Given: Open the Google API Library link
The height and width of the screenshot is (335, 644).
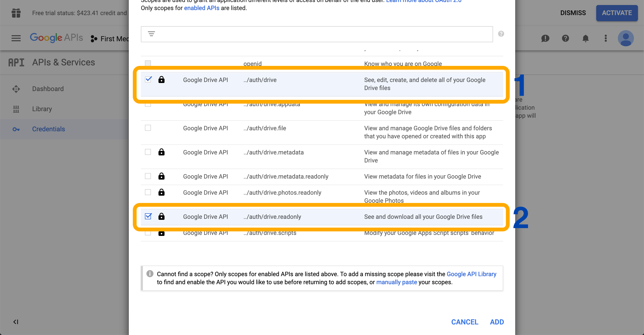Looking at the screenshot, I should (x=471, y=274).
